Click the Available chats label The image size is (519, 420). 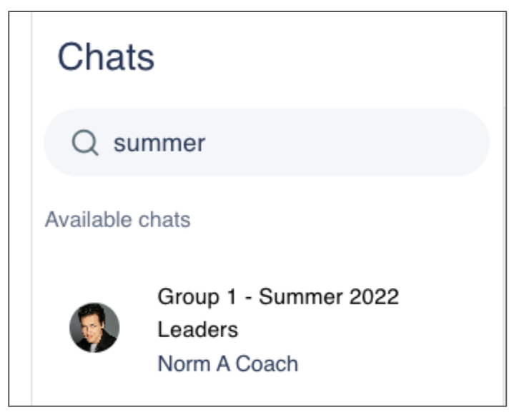(x=117, y=219)
